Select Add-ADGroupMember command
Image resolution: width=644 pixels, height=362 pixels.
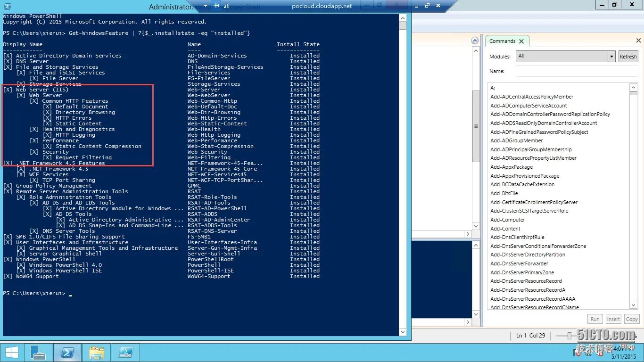(x=516, y=140)
